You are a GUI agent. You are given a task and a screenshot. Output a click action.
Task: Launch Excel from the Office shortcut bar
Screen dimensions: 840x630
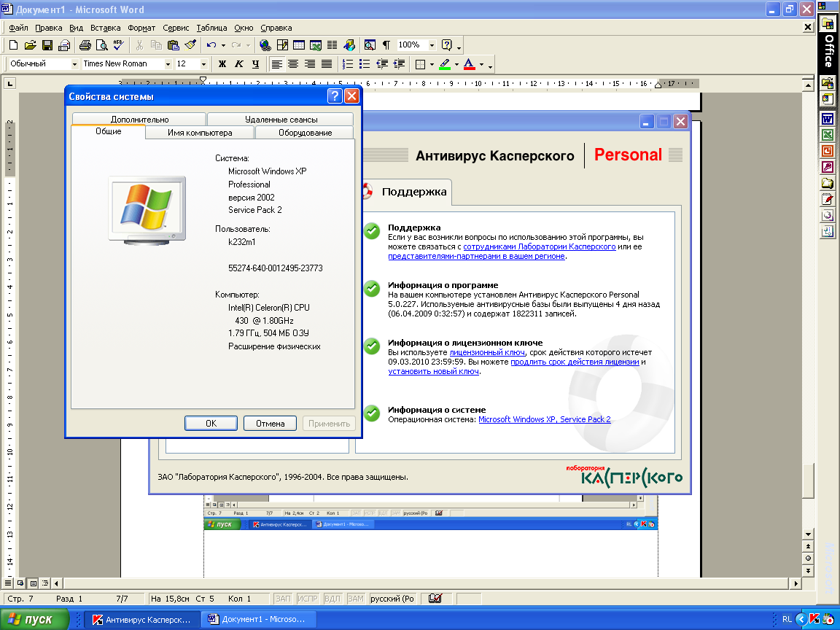click(x=828, y=135)
